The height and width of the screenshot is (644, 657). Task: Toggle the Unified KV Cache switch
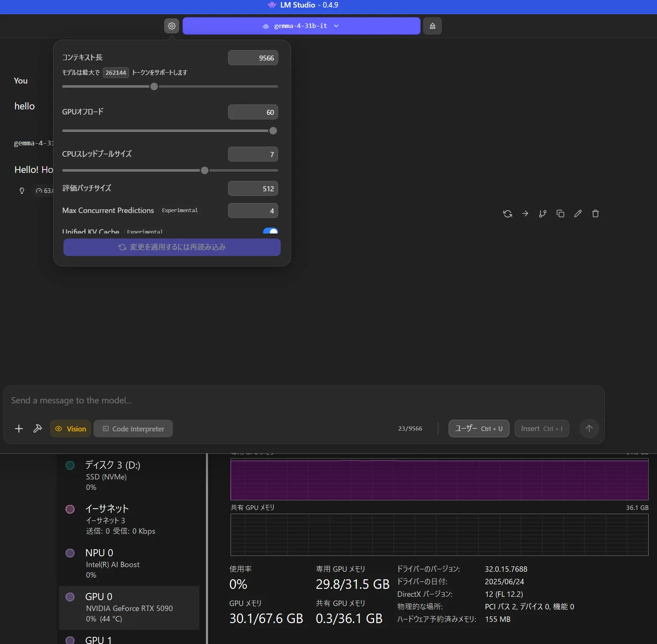coord(271,231)
